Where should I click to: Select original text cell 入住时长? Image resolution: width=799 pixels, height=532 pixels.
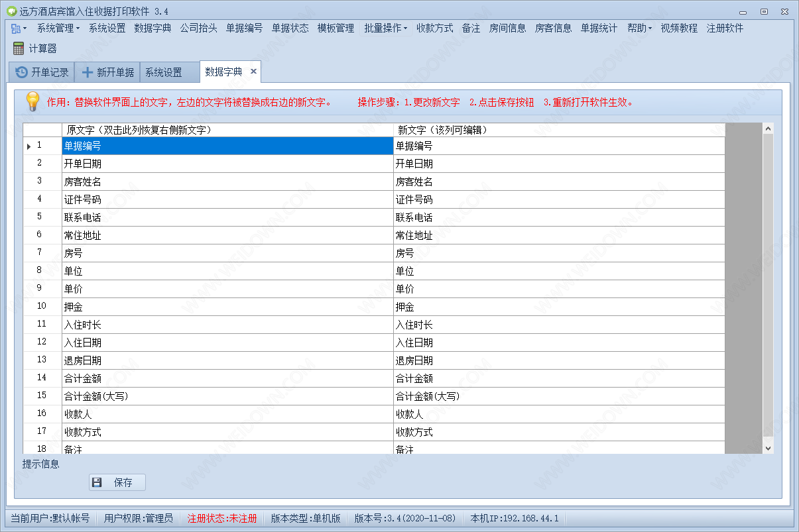click(x=227, y=325)
